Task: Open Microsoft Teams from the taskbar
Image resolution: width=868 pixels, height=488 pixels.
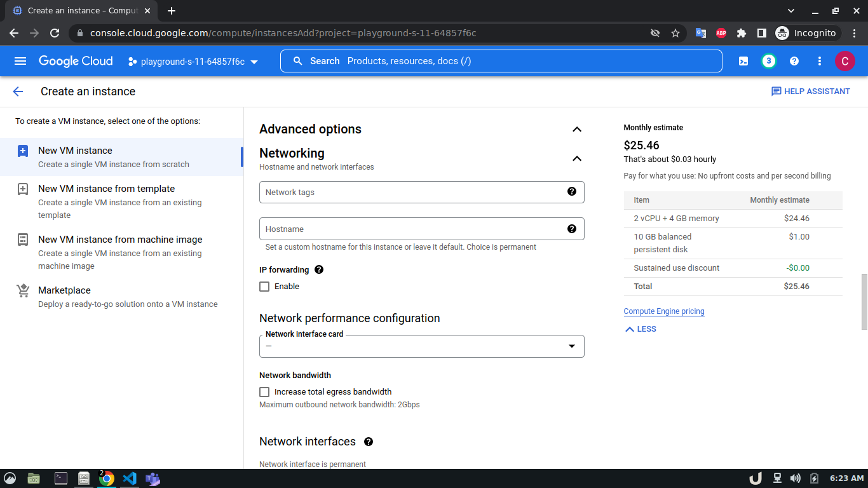Action: (x=153, y=478)
